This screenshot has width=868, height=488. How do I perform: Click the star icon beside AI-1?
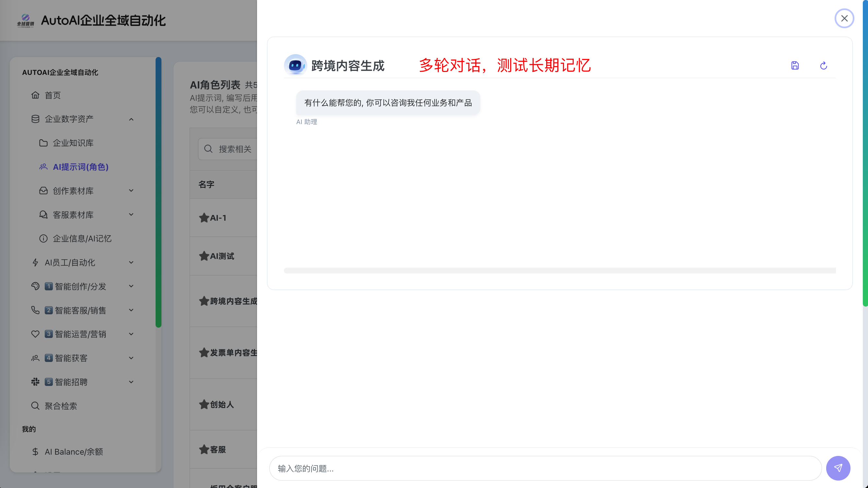(x=204, y=218)
